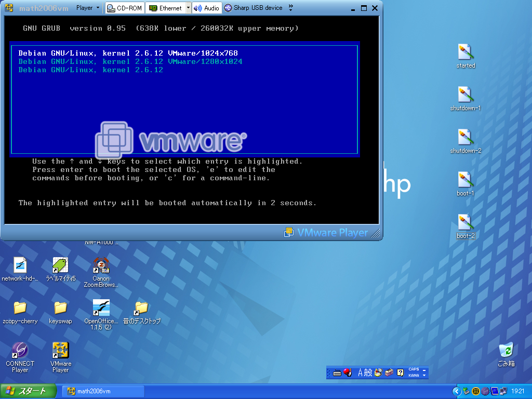Expand hidden system tray icons arrow

pos(457,391)
